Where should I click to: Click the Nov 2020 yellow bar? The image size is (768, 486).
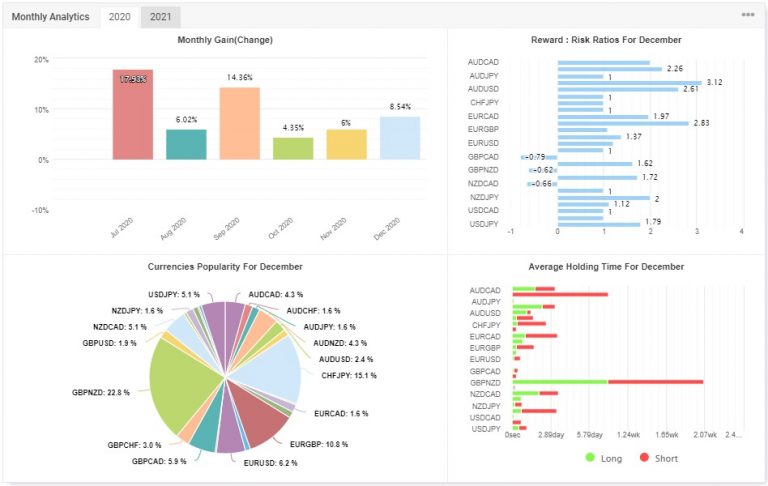[346, 144]
